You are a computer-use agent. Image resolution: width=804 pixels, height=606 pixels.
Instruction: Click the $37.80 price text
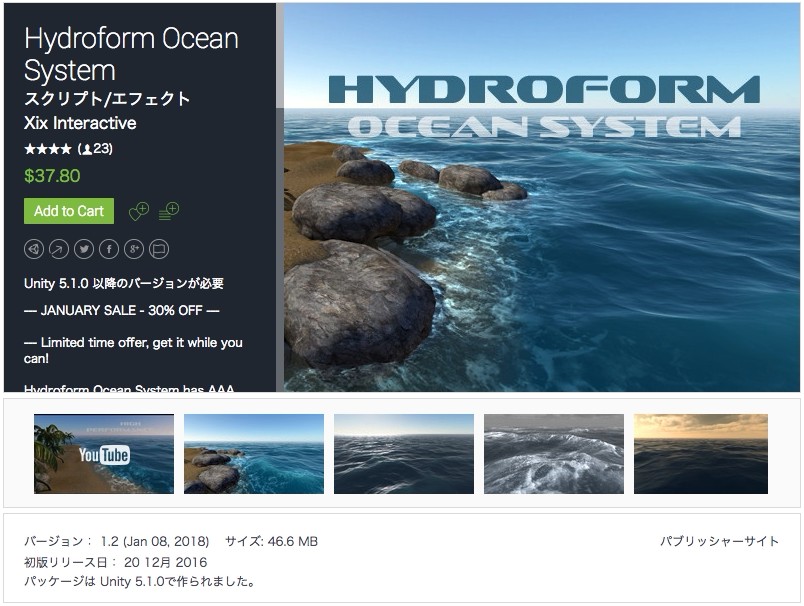52,176
